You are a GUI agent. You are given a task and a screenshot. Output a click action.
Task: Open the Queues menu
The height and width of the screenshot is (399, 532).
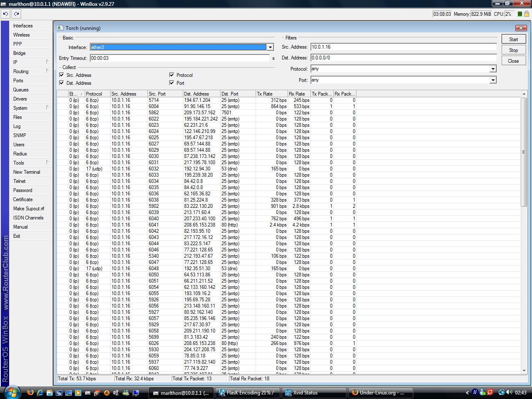click(31, 90)
